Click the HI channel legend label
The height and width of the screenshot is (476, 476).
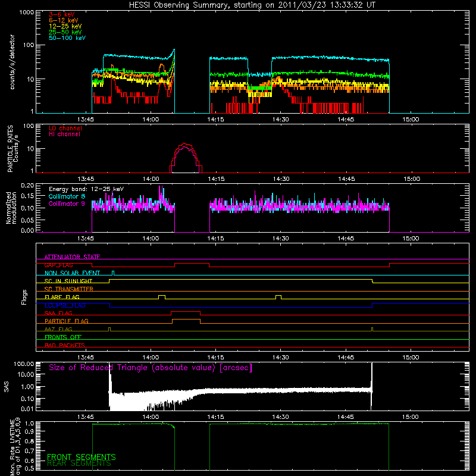[x=64, y=134]
